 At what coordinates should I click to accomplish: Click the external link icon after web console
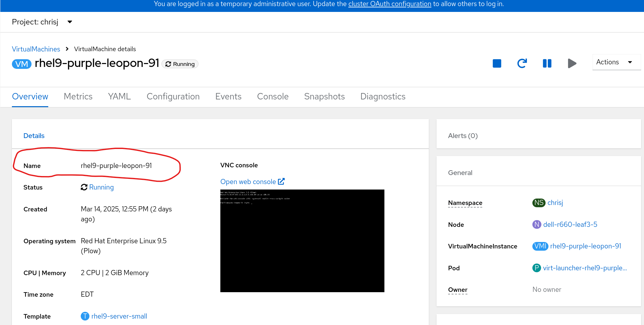[281, 181]
